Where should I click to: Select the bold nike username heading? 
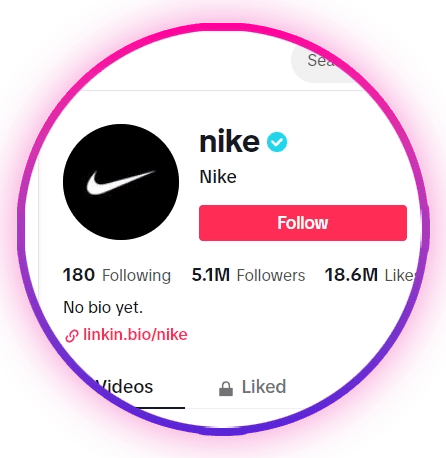[229, 142]
